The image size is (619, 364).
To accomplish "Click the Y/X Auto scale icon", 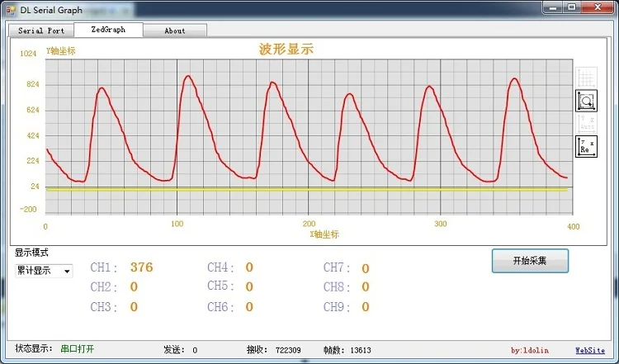I will click(586, 123).
